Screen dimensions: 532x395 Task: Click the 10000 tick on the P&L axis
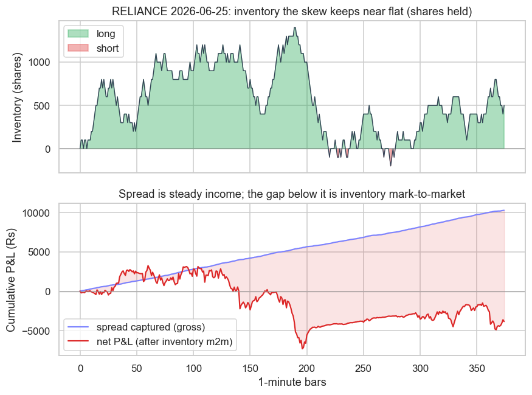point(36,213)
